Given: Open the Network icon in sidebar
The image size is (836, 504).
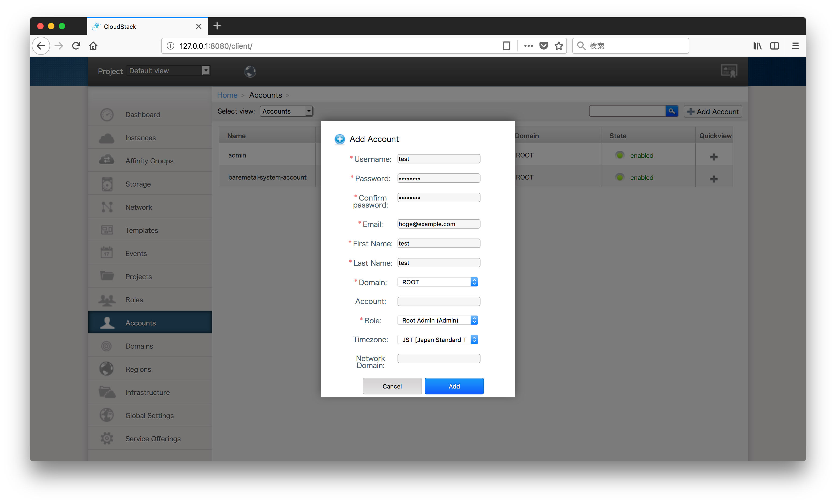Looking at the screenshot, I should [107, 207].
